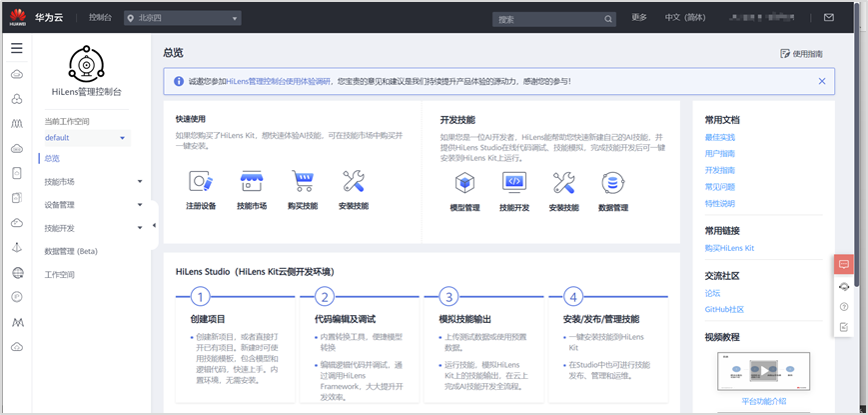The height and width of the screenshot is (415, 868).
Task: Click the question mark help icon
Action: click(x=844, y=306)
